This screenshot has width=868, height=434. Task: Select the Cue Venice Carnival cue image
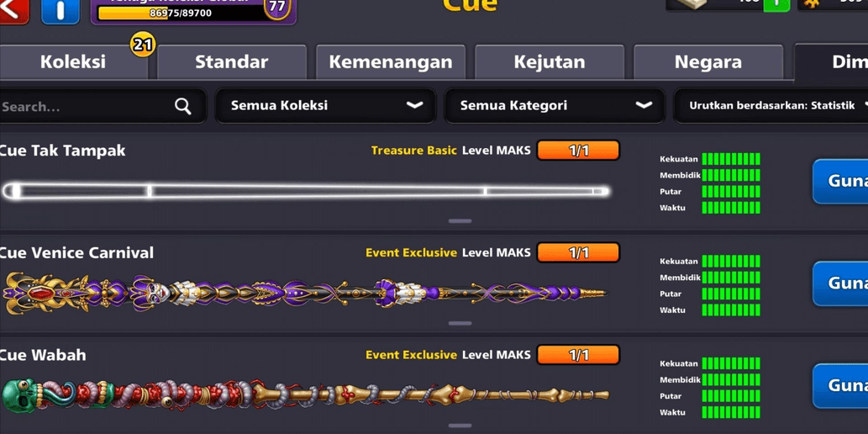pos(306,292)
